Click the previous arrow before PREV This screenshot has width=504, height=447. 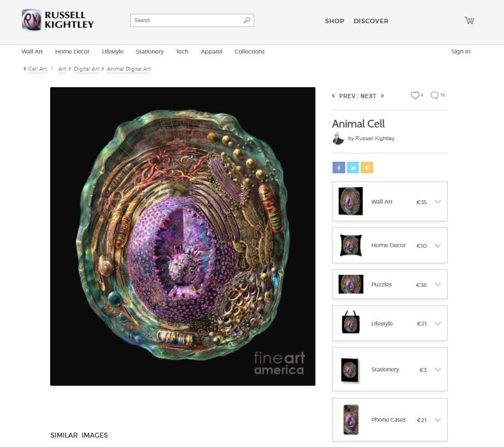[333, 96]
